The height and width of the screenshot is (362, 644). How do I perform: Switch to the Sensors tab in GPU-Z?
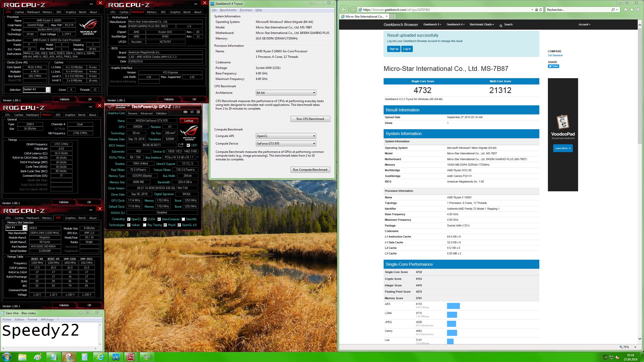click(132, 113)
